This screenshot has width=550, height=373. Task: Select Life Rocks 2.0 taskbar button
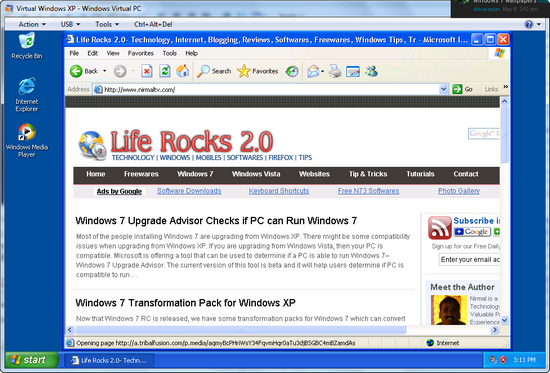(109, 360)
